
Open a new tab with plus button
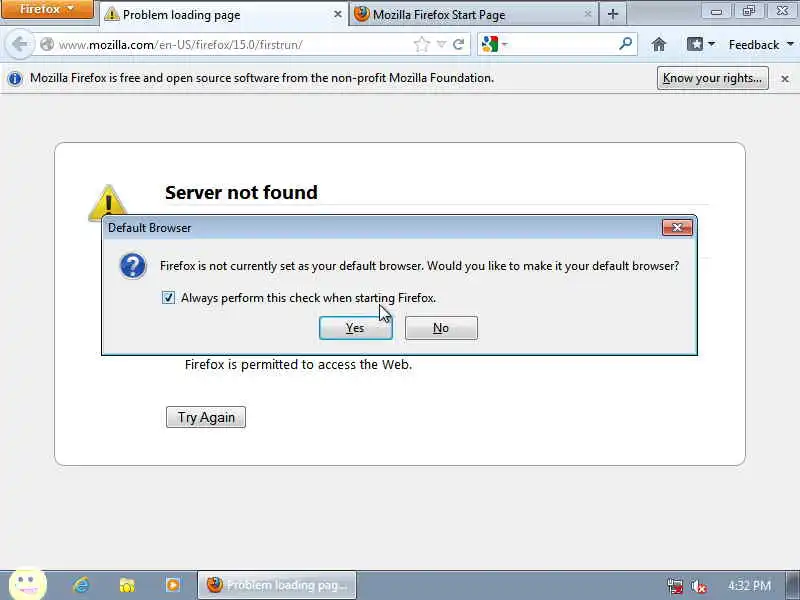tap(613, 14)
